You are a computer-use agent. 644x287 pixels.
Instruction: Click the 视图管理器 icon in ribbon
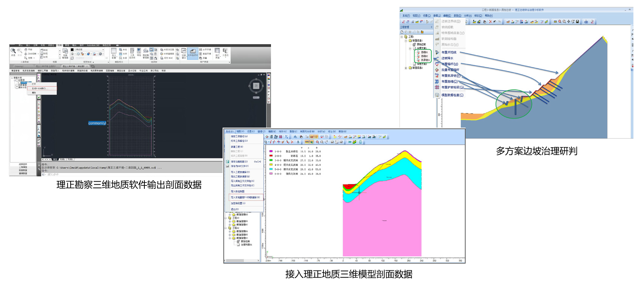coord(65,51)
